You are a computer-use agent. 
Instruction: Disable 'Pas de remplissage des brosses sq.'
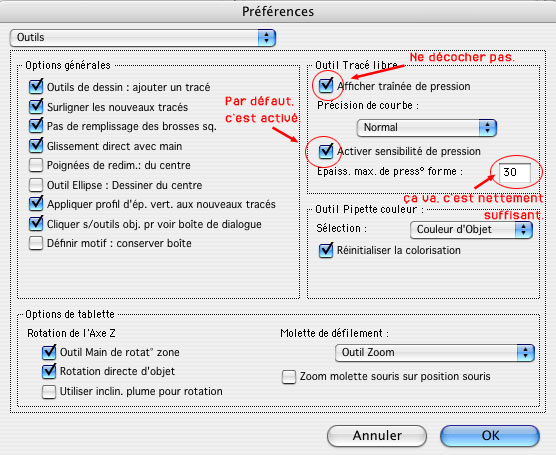[36, 126]
